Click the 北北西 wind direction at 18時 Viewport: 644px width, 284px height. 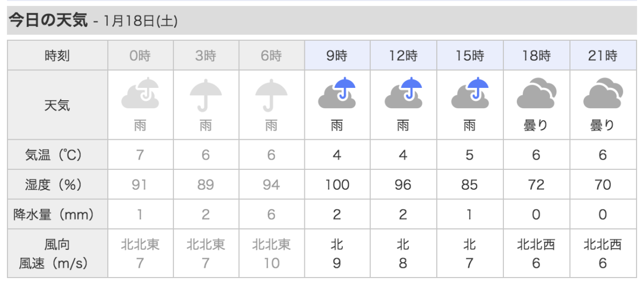coord(536,245)
